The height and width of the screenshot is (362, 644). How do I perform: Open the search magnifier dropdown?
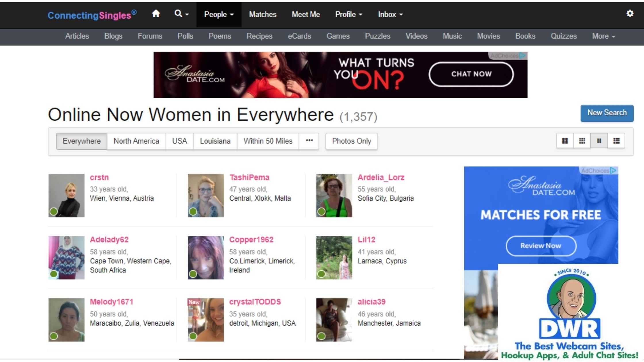(181, 14)
